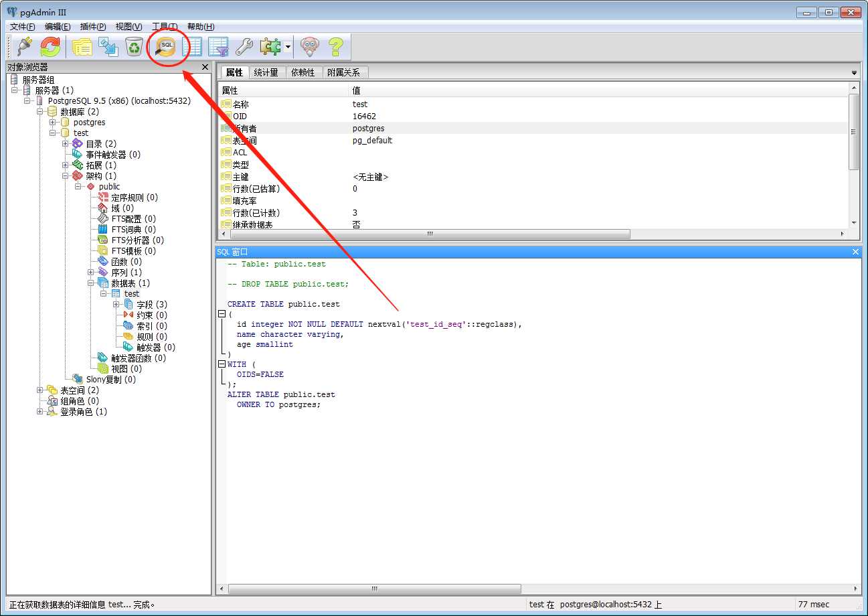
Task: Select the 索引 (0) node
Action: point(152,326)
